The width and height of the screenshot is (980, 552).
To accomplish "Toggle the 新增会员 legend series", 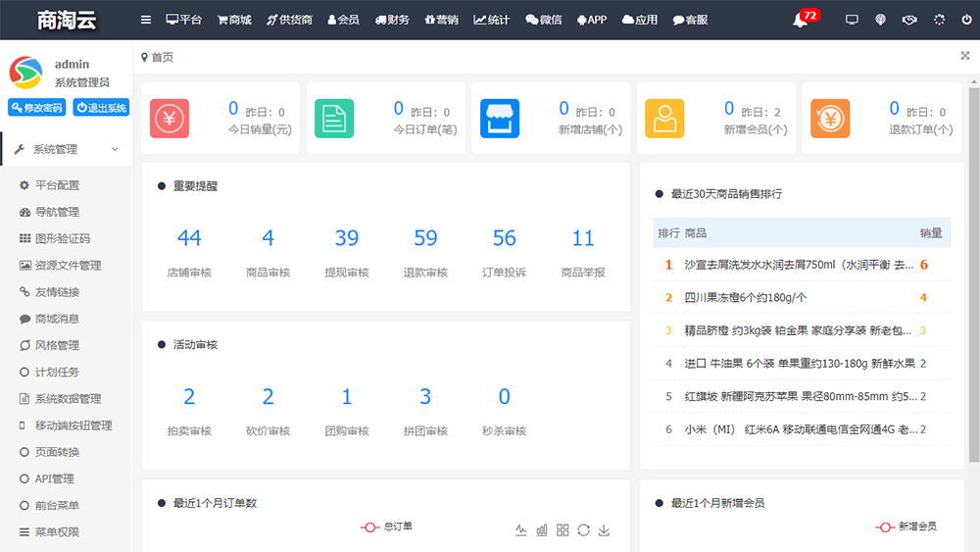I will pos(906,527).
